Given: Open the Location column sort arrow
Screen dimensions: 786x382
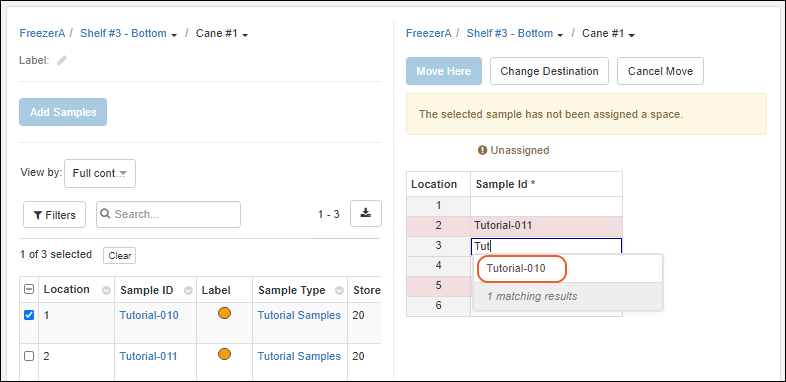Looking at the screenshot, I should 106,290.
